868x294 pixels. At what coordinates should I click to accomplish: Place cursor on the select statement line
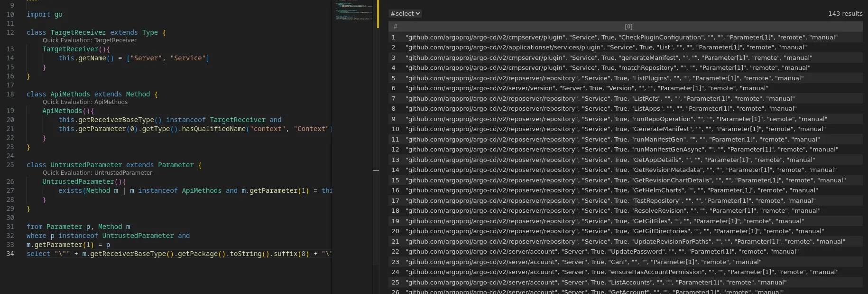(x=179, y=254)
